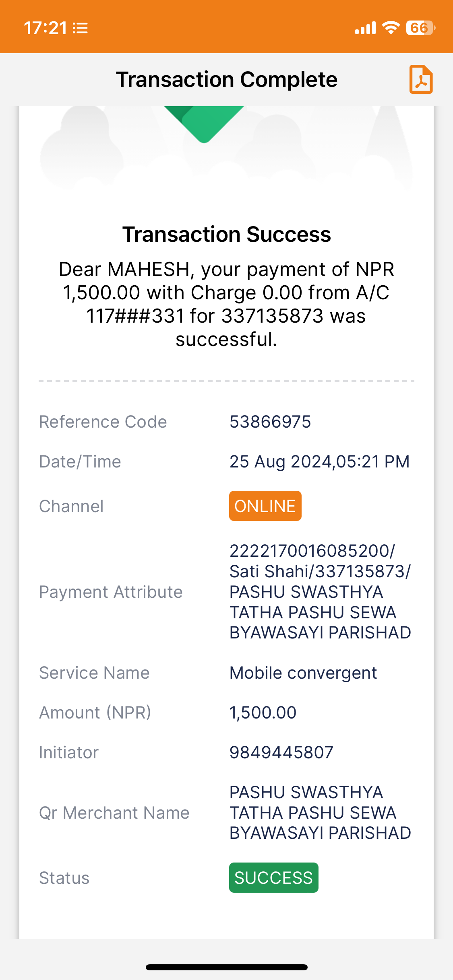Tap the orange ONLINE channel badge
Image resolution: width=453 pixels, height=980 pixels.
(265, 506)
